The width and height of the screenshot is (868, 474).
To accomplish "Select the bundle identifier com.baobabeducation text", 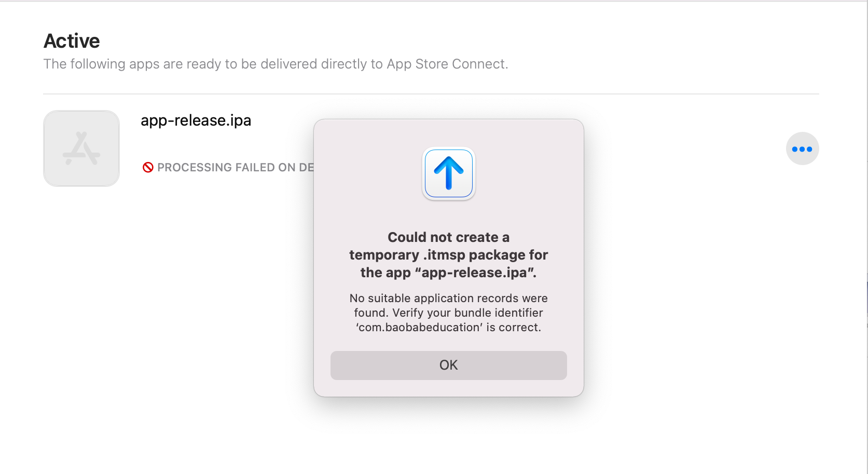I will (x=418, y=327).
